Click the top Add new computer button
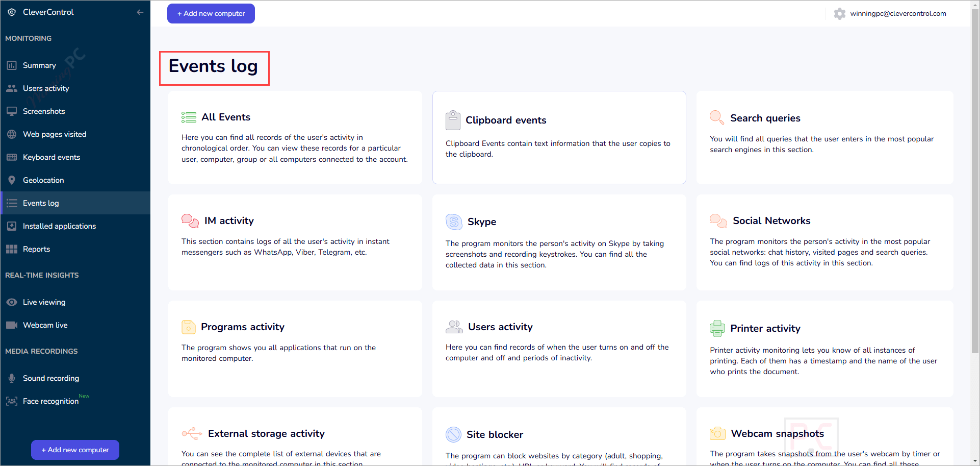The width and height of the screenshot is (980, 466). [211, 13]
